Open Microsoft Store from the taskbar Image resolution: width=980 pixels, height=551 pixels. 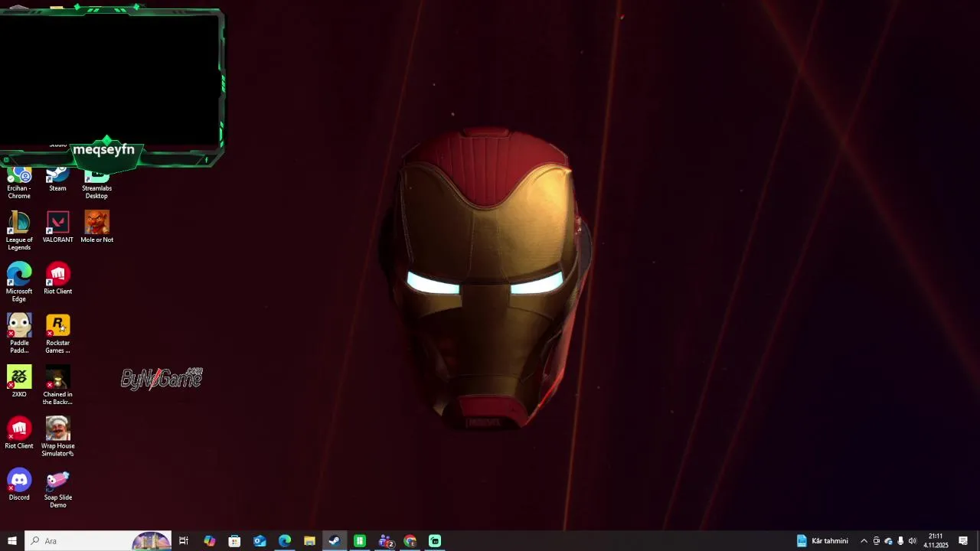point(234,541)
